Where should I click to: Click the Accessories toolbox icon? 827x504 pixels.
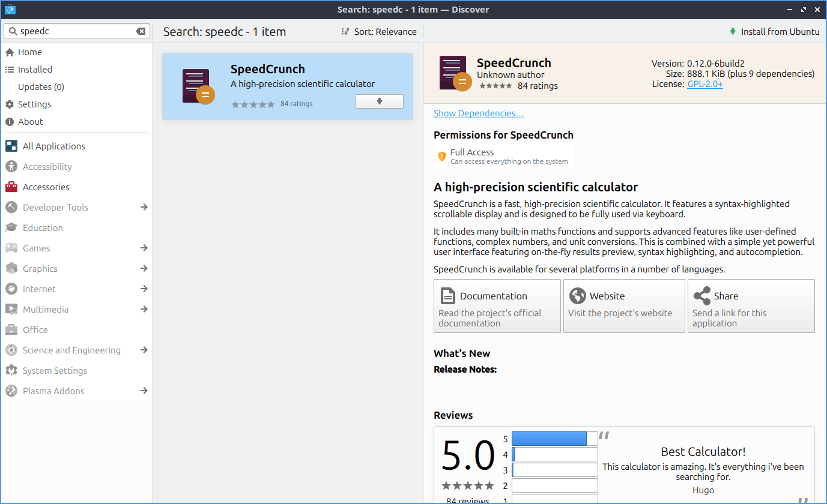11,187
